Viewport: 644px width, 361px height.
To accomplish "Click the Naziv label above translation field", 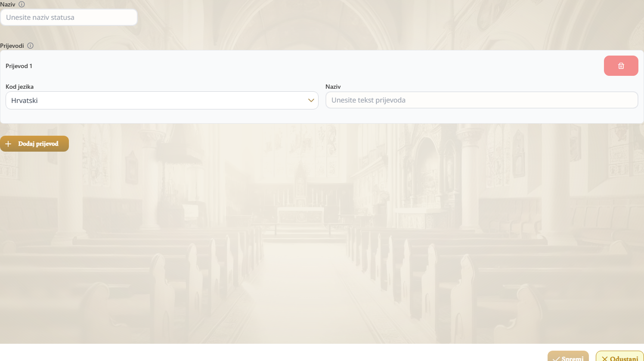I will click(333, 87).
